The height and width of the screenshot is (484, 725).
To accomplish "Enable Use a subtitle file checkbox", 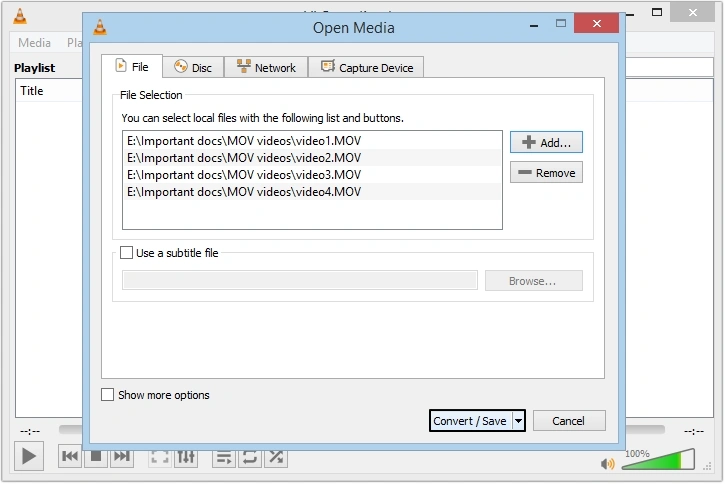I will point(126,253).
